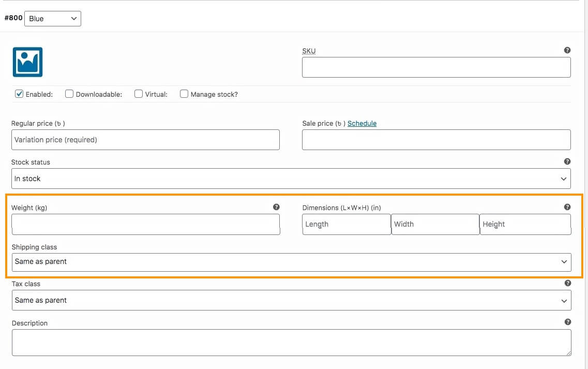Open the Shipping class dropdown
The height and width of the screenshot is (369, 588).
(x=291, y=262)
